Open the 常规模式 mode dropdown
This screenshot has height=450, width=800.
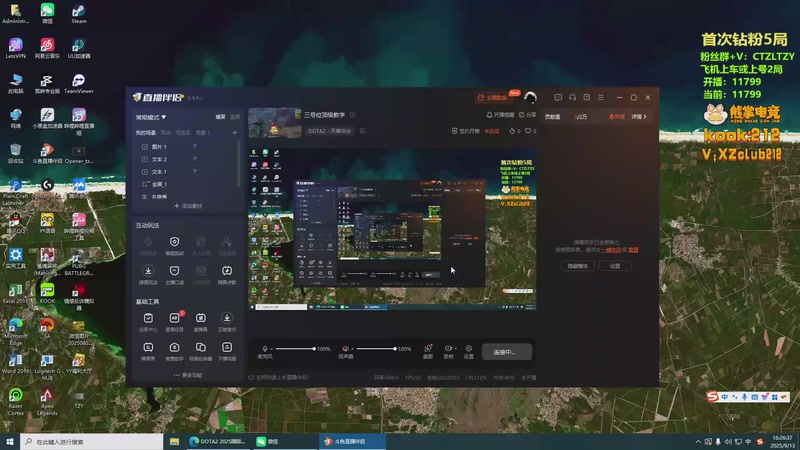151,117
